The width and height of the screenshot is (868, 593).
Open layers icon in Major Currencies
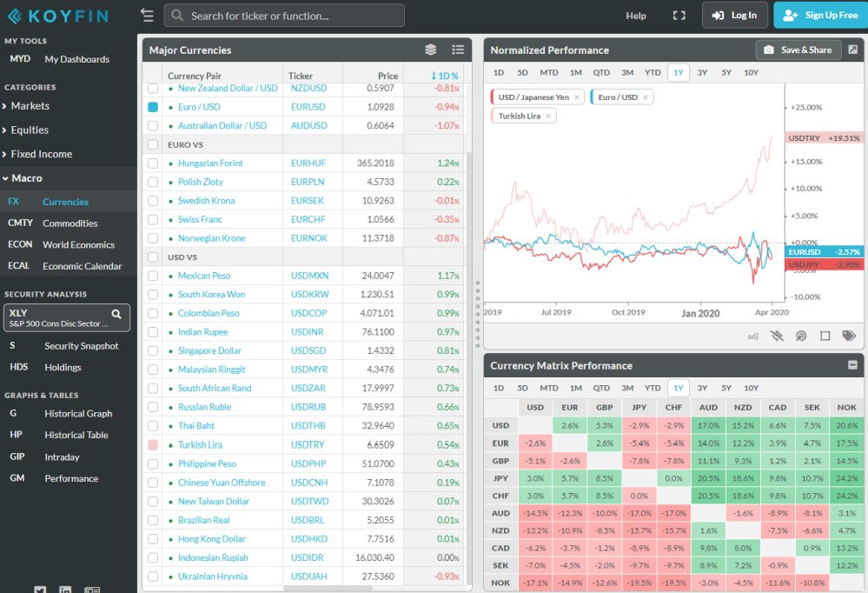(x=431, y=50)
